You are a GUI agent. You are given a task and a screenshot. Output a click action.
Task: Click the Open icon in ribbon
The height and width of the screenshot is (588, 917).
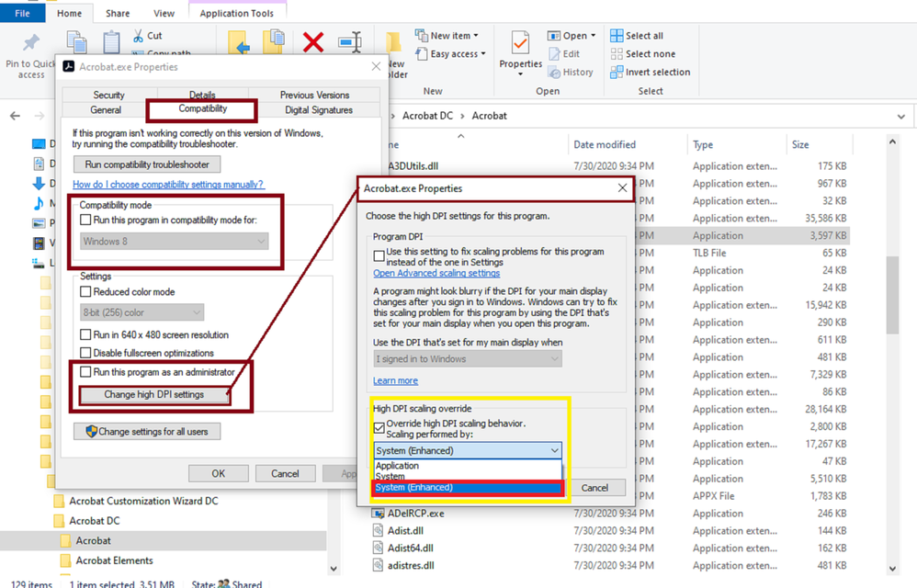point(554,36)
